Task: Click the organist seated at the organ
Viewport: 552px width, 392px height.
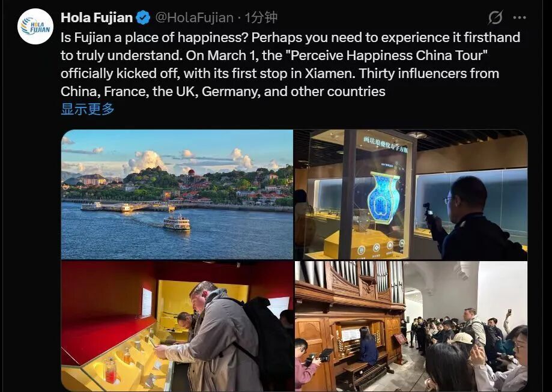Action: [x=368, y=346]
